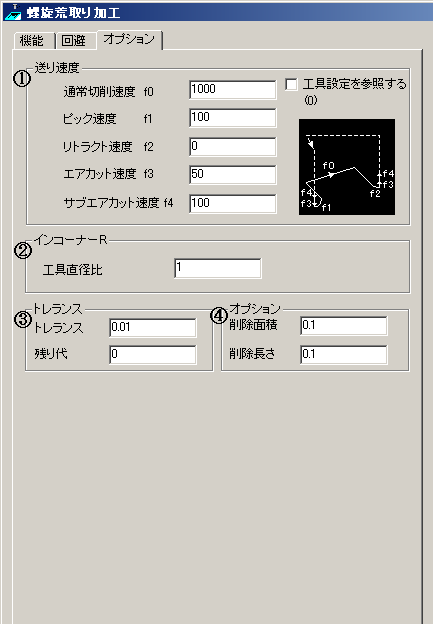This screenshot has height=624, width=433.
Task: Focus the トレランス value field
Action: 153,328
